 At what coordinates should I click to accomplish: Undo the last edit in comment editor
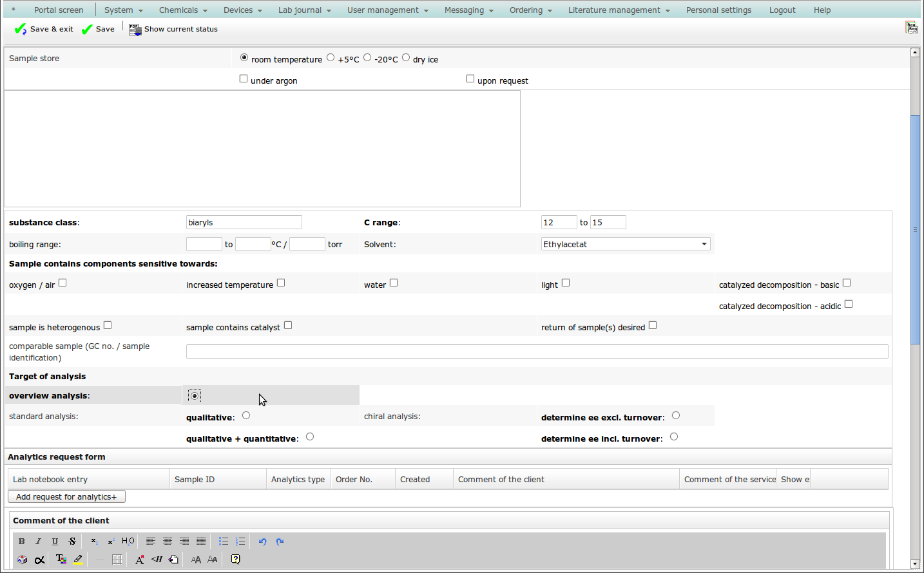pyautogui.click(x=262, y=541)
